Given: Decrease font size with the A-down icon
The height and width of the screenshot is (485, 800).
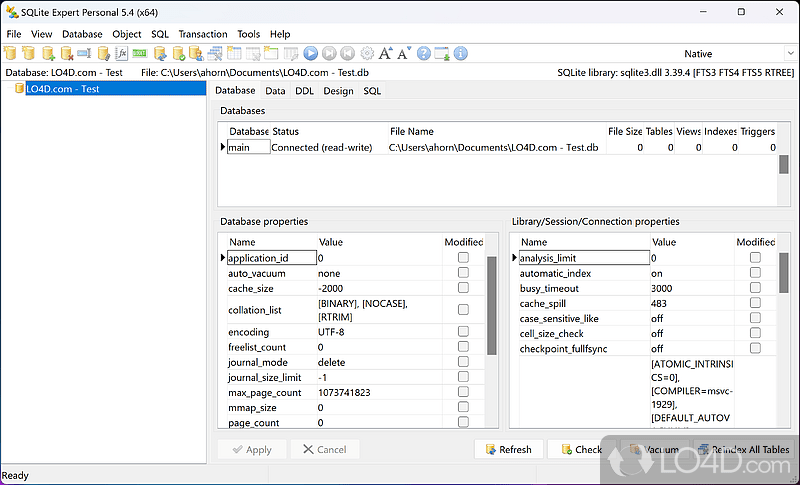Looking at the screenshot, I should pos(405,53).
